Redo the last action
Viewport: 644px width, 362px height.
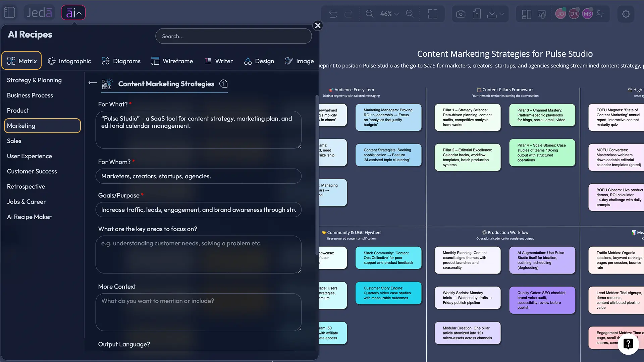(x=349, y=14)
